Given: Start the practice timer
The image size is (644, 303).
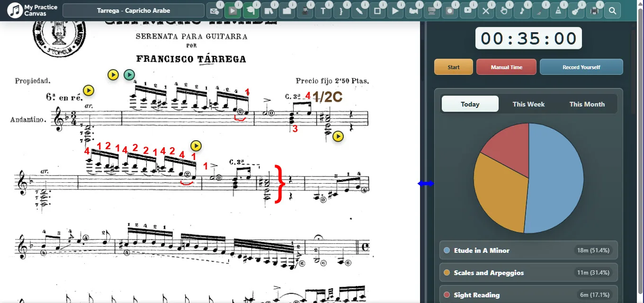Looking at the screenshot, I should 454,67.
